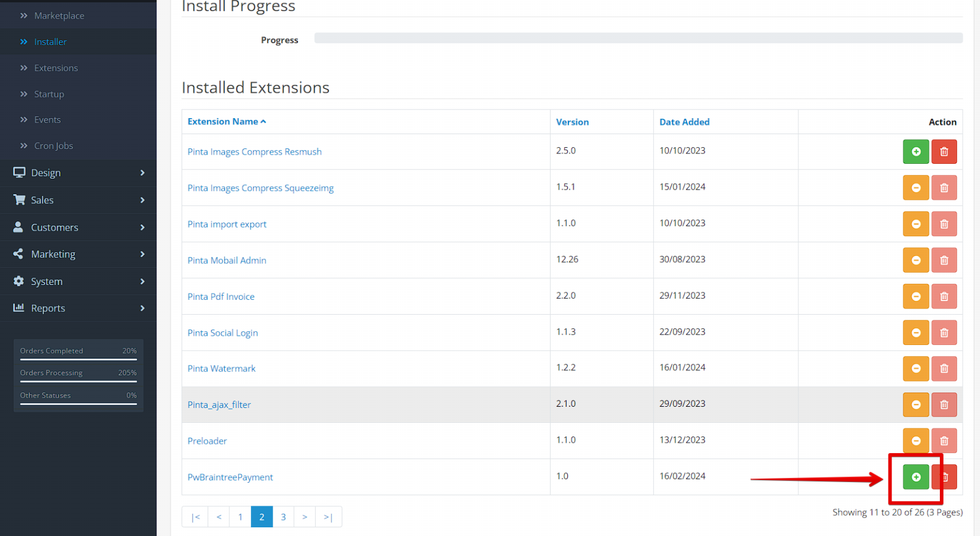
Task: Expand Sales menu chevron
Action: pyautogui.click(x=143, y=200)
